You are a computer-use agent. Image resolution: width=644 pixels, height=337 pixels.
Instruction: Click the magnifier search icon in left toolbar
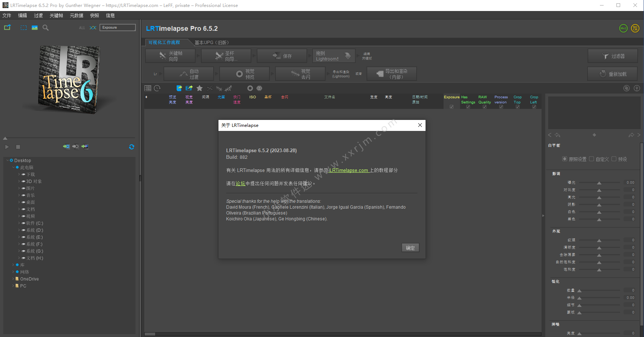[x=46, y=28]
